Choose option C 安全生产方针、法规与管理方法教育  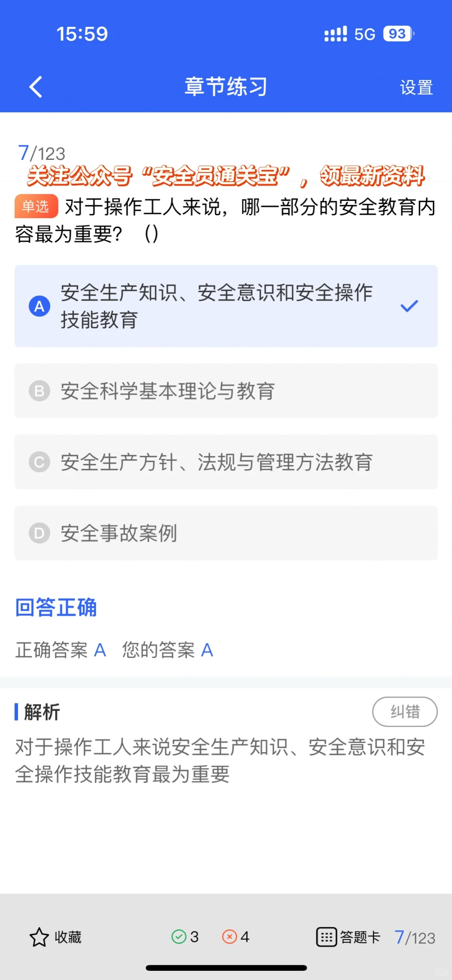pyautogui.click(x=226, y=462)
